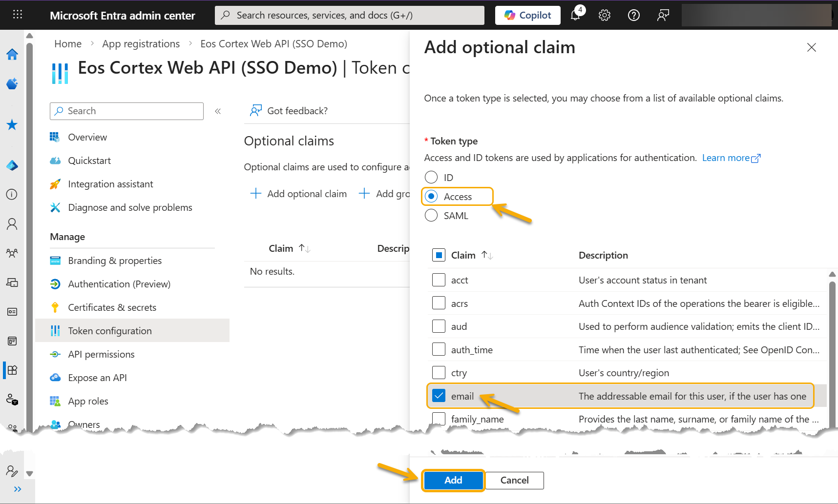The width and height of the screenshot is (838, 504).
Task: Click Add optional claim command
Action: (x=298, y=194)
